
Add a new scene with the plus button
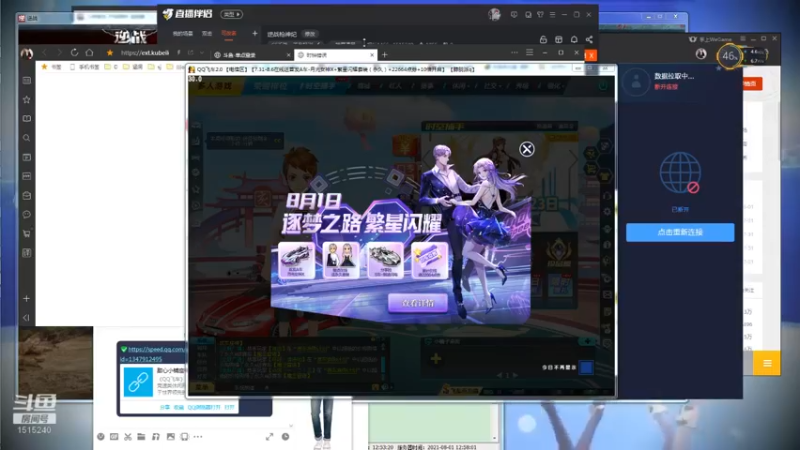255,34
